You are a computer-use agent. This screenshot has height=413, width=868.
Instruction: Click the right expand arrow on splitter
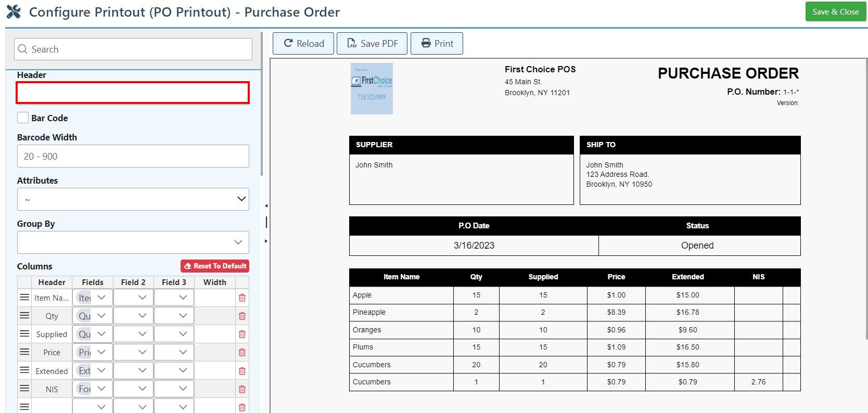pos(266,241)
